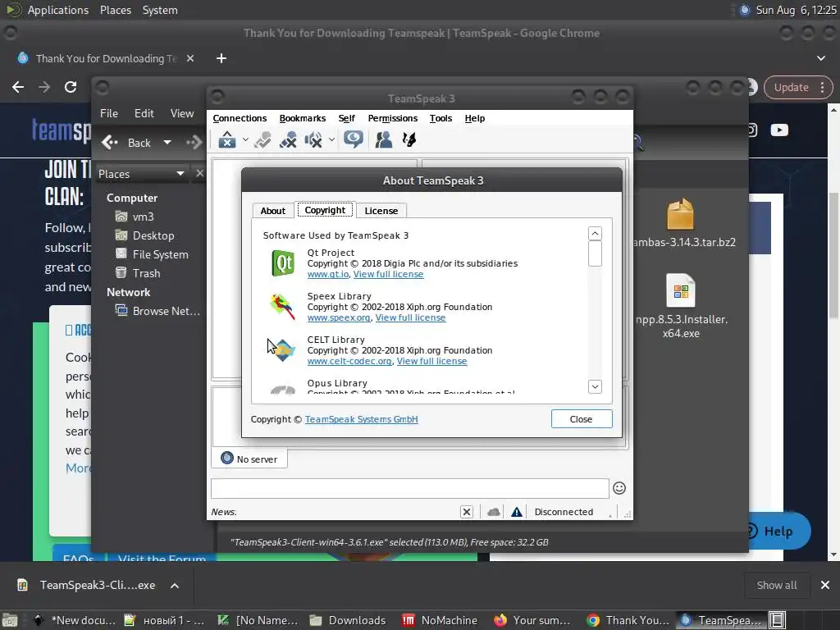Open the Permissions menu
The width and height of the screenshot is (840, 630).
tap(392, 118)
